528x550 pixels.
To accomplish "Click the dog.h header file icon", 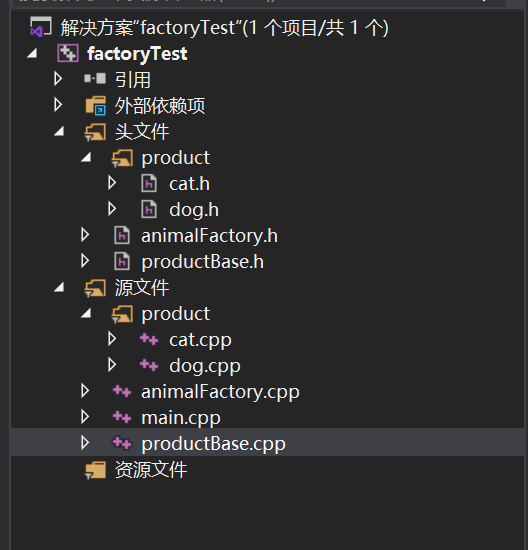I will [x=149, y=209].
